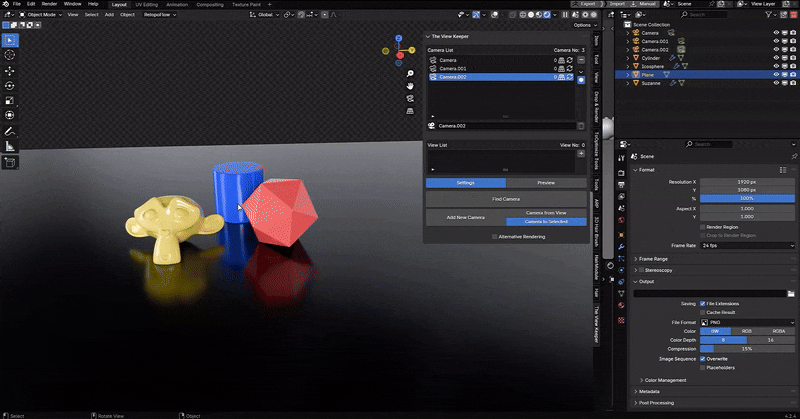
Task: Click the output path folder icon
Action: 791,294
